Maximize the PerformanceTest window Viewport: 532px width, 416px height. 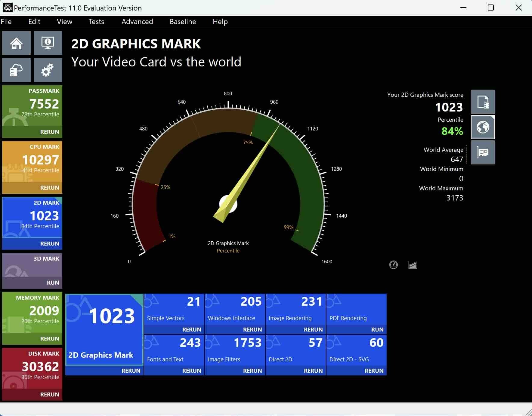491,8
